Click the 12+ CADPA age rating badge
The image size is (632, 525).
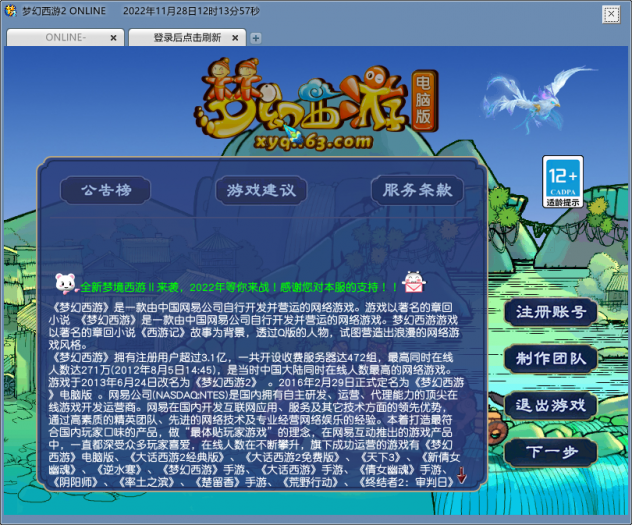(563, 182)
